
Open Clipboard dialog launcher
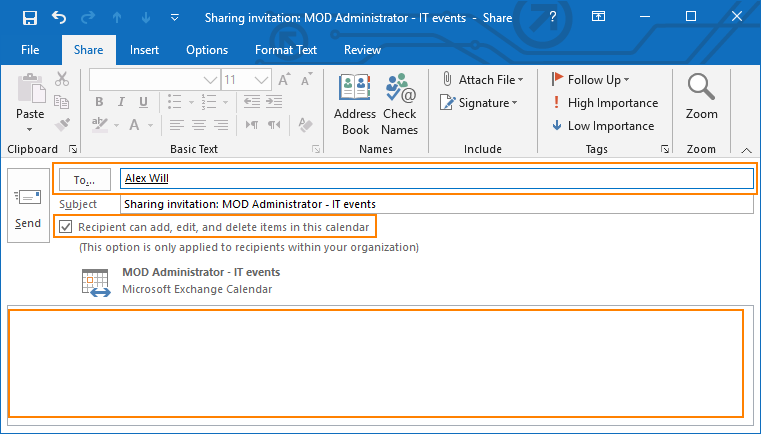[73, 149]
